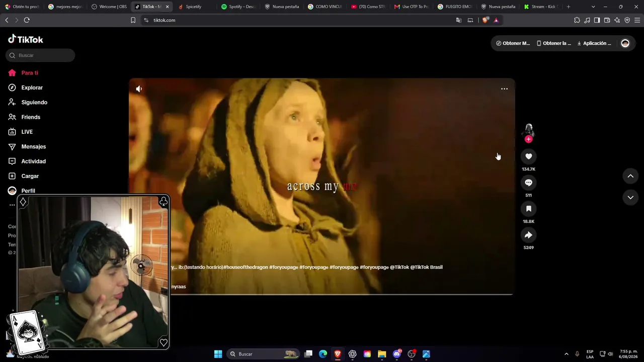The image size is (644, 362).
Task: Open the video three-dot options menu
Action: 504,89
